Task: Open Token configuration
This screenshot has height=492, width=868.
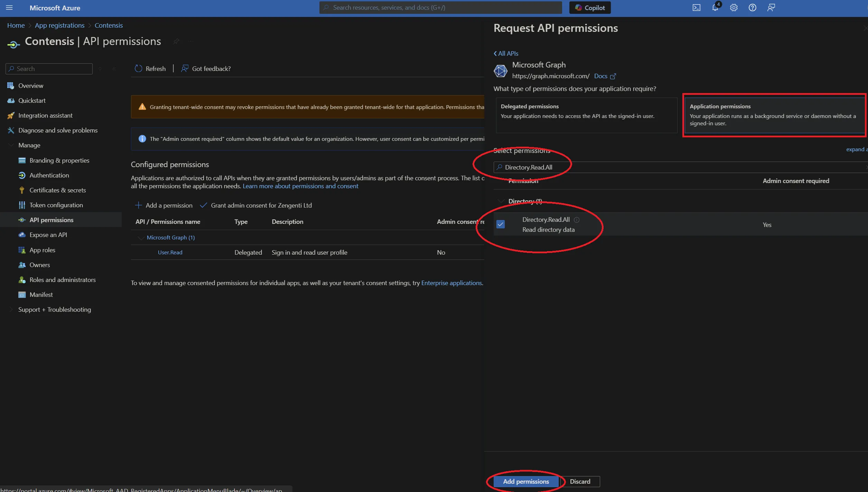Action: (56, 205)
